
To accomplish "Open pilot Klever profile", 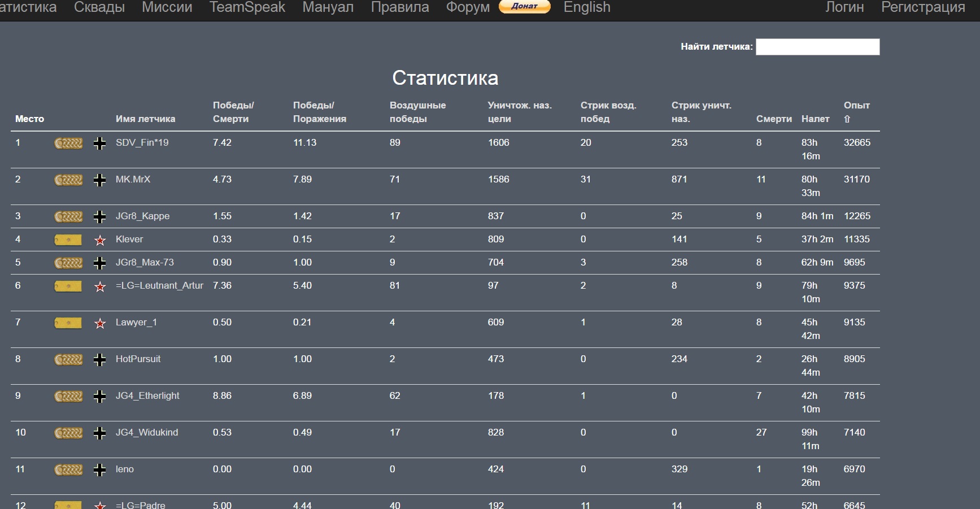I will coord(129,240).
